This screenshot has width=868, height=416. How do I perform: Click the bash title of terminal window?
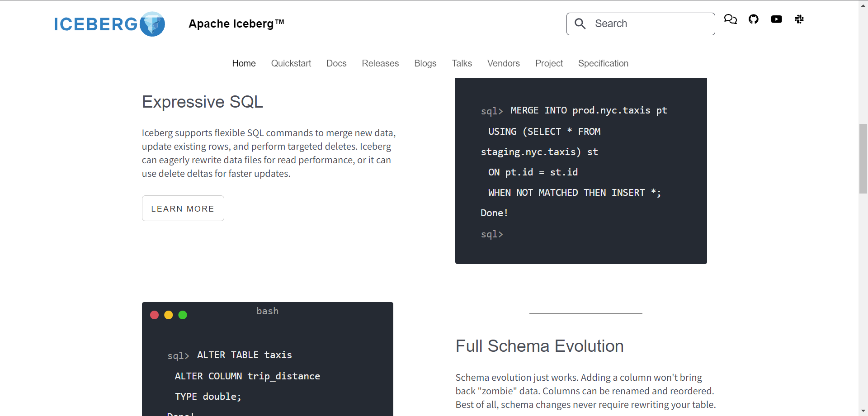(268, 311)
